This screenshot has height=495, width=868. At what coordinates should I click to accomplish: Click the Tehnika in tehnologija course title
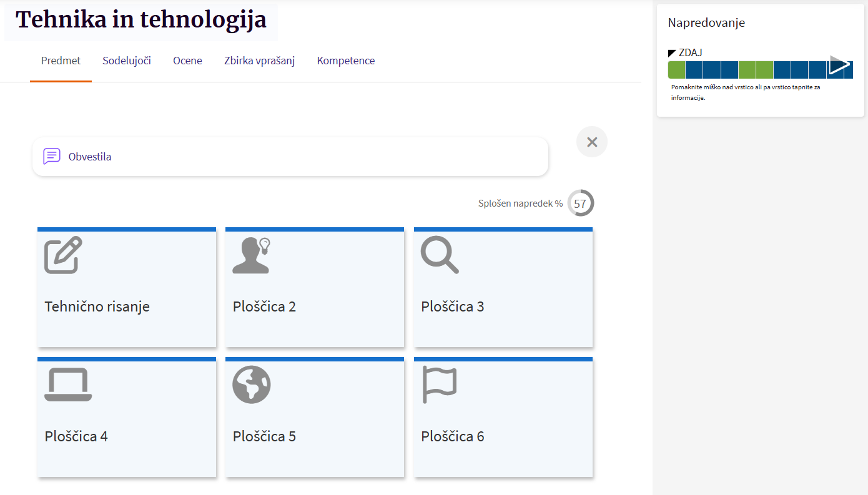click(141, 20)
